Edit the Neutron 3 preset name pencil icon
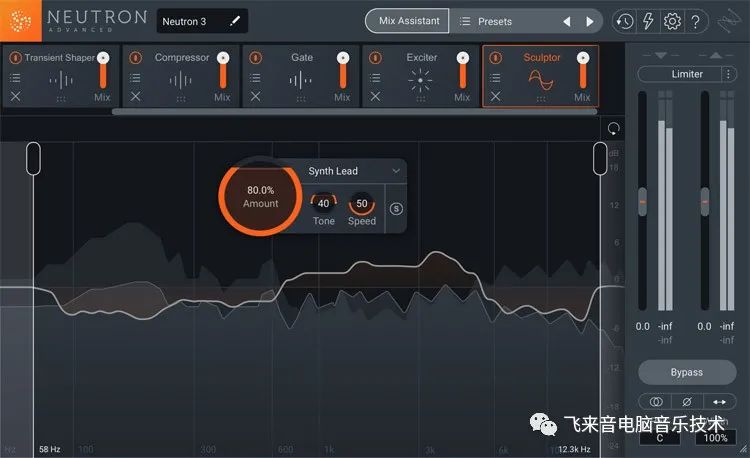750x458 pixels. [x=234, y=21]
